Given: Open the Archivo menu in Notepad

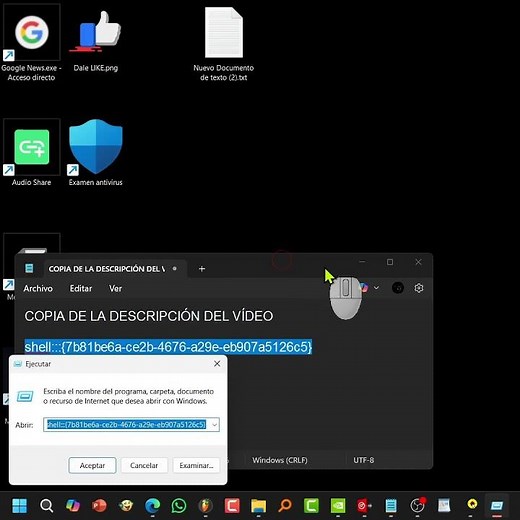Looking at the screenshot, I should (x=38, y=288).
